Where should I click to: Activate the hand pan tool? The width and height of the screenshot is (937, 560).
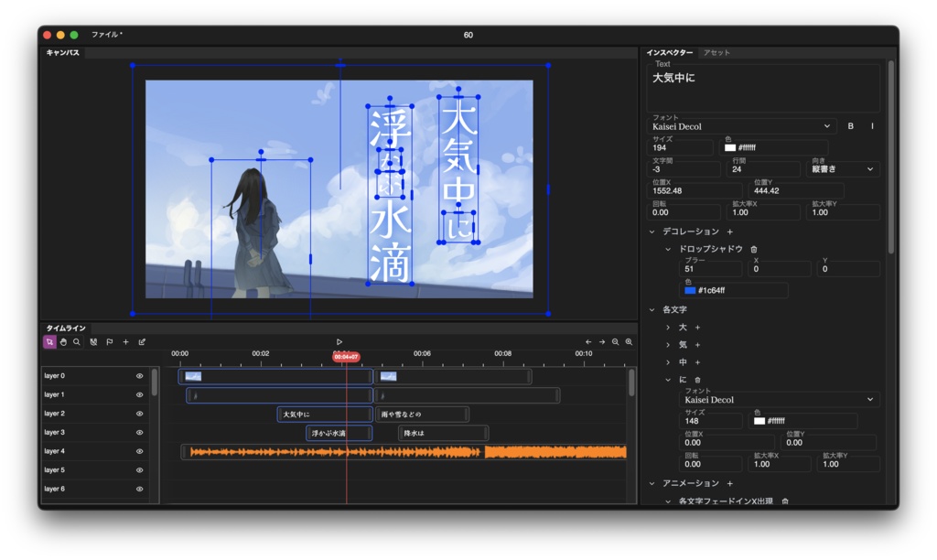click(63, 342)
